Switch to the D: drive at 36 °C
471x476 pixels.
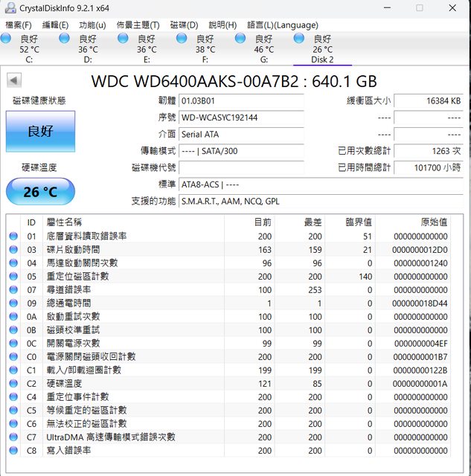(88, 49)
